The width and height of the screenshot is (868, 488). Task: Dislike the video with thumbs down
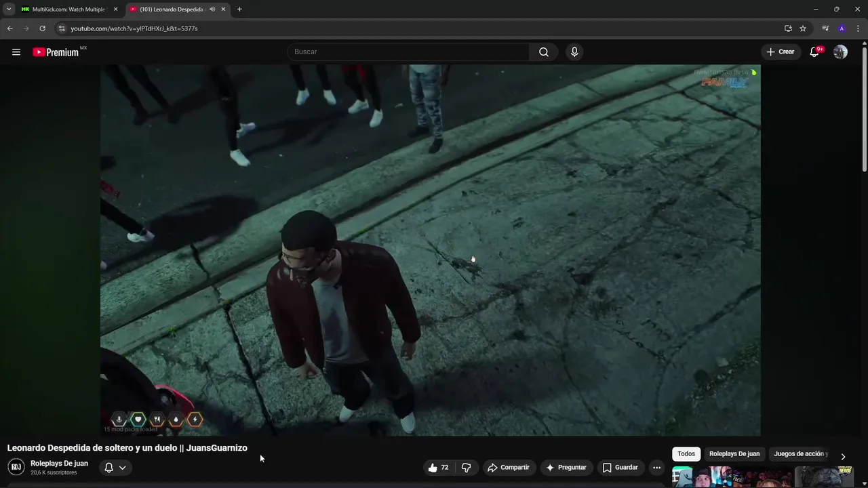[466, 468]
